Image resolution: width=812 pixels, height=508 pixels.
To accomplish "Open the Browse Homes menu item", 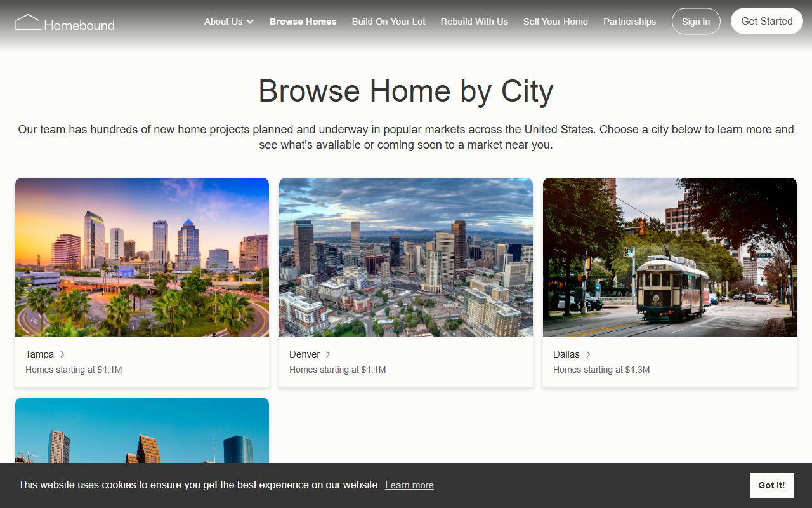I will coord(303,22).
